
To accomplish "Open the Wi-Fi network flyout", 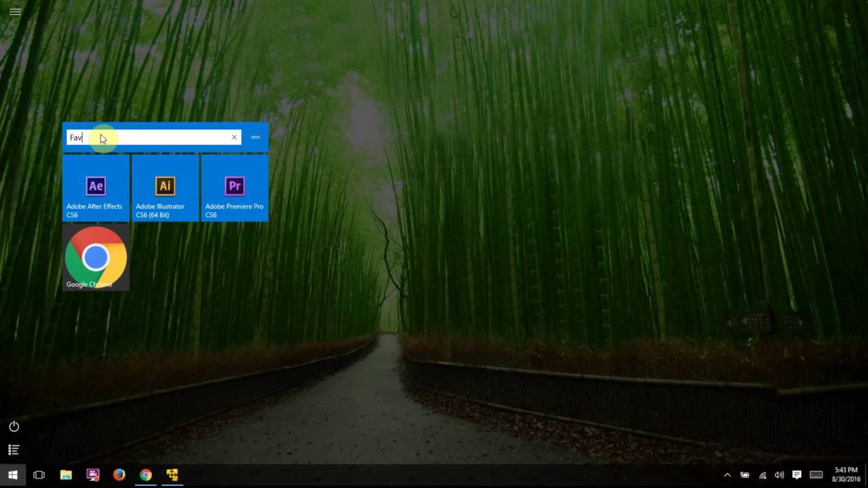I will click(x=762, y=475).
